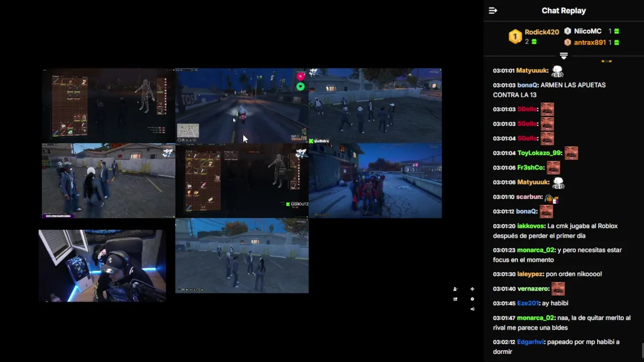Click the emote in scarbun's message
This screenshot has width=644, height=362.
tap(552, 199)
